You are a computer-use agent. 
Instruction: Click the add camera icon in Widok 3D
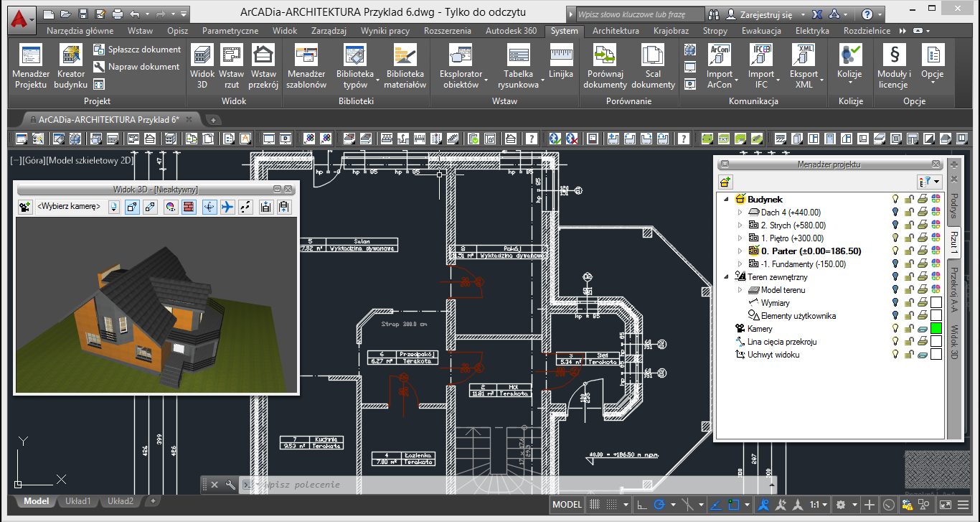tap(26, 207)
